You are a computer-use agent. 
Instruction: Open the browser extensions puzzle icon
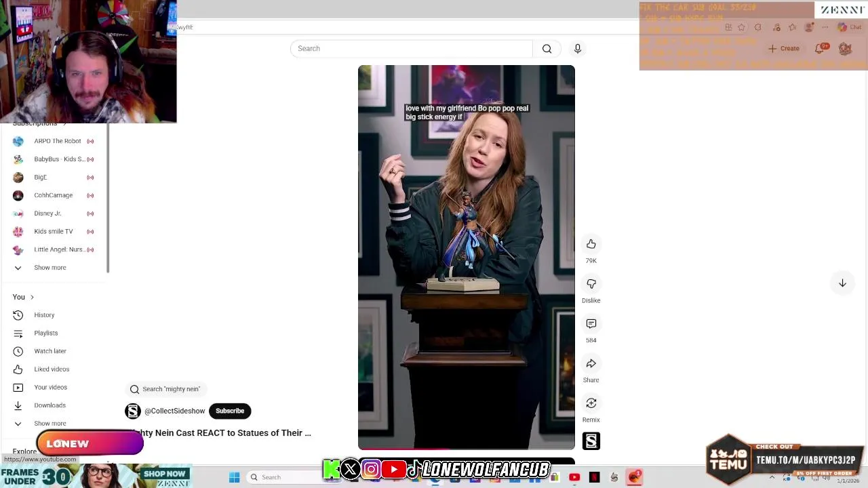pyautogui.click(x=757, y=27)
